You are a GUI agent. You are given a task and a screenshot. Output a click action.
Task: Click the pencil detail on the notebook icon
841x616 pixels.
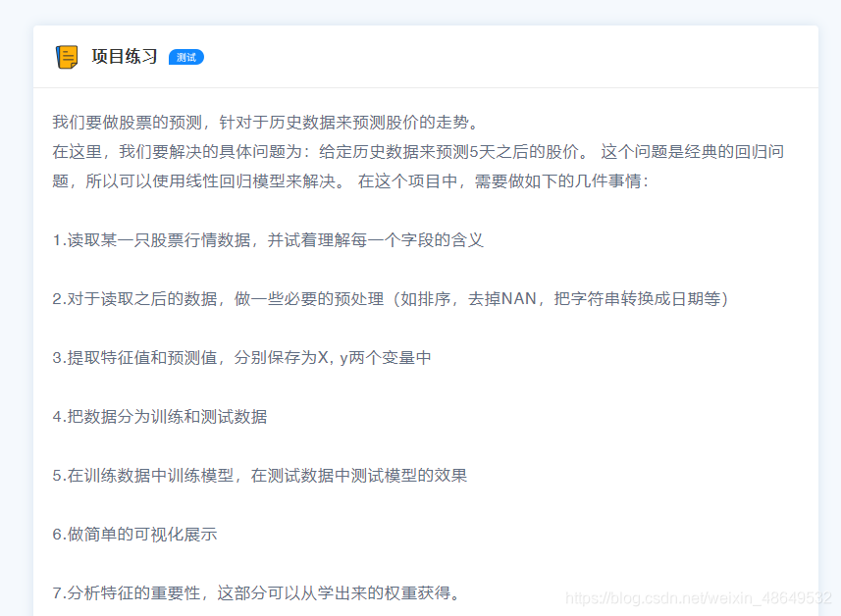pos(67,55)
